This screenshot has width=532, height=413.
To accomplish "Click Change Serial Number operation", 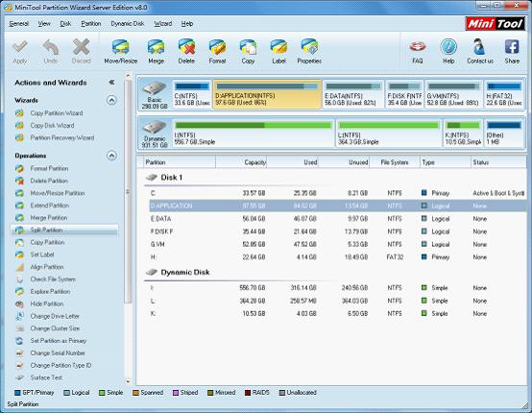I will coord(58,352).
